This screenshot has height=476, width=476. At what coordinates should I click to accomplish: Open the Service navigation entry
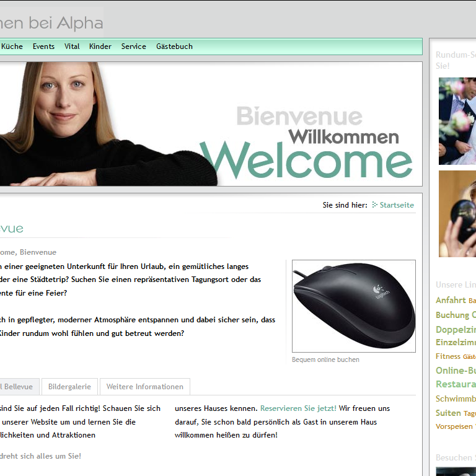(134, 46)
